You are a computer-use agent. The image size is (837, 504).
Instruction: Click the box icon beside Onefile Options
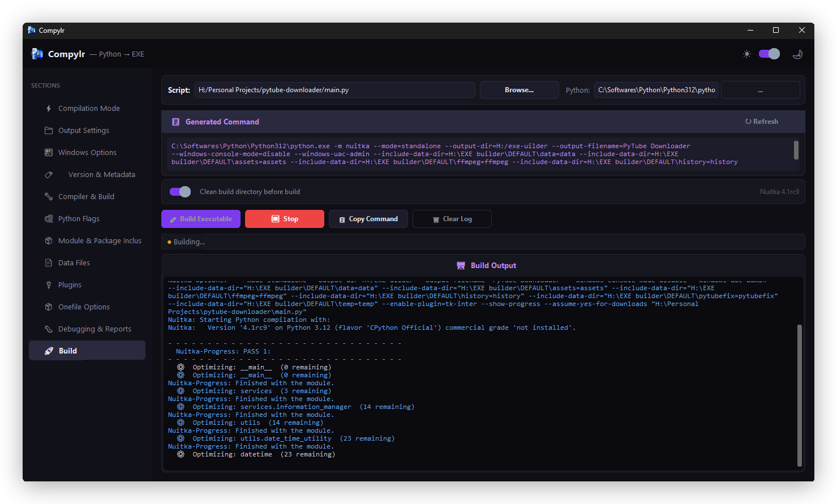[x=49, y=307]
